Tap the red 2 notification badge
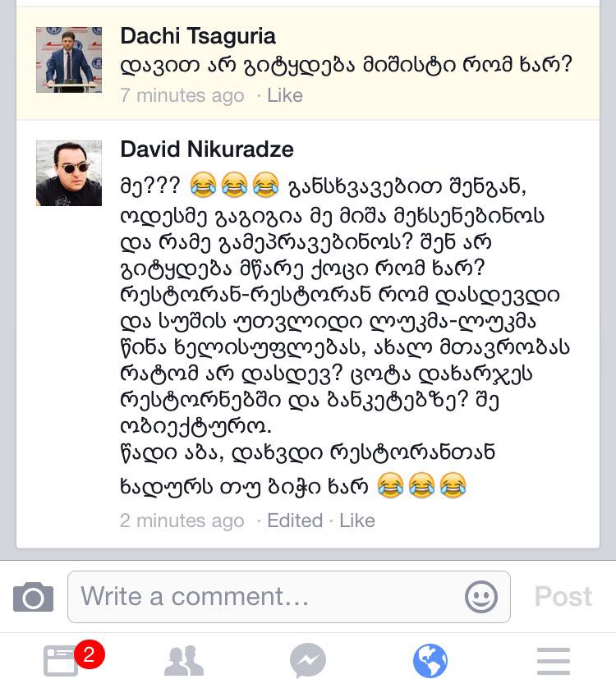The width and height of the screenshot is (616, 679). pyautogui.click(x=90, y=654)
